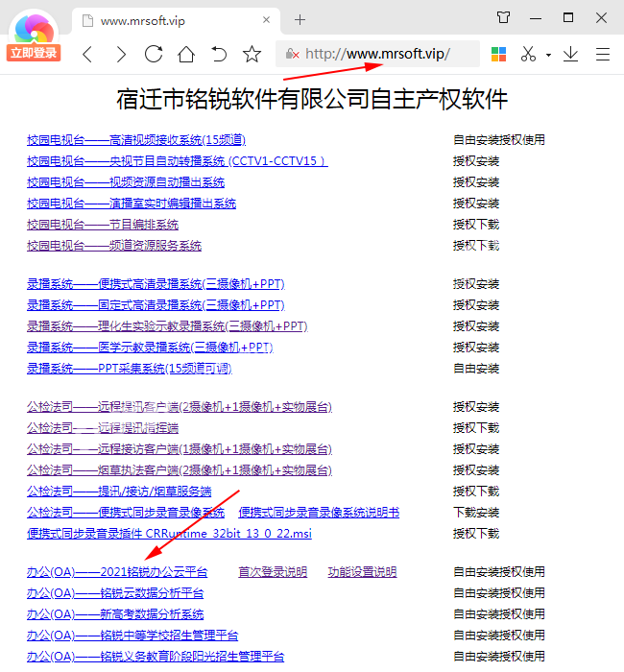Click the scissors screenshot tool

coord(528,54)
